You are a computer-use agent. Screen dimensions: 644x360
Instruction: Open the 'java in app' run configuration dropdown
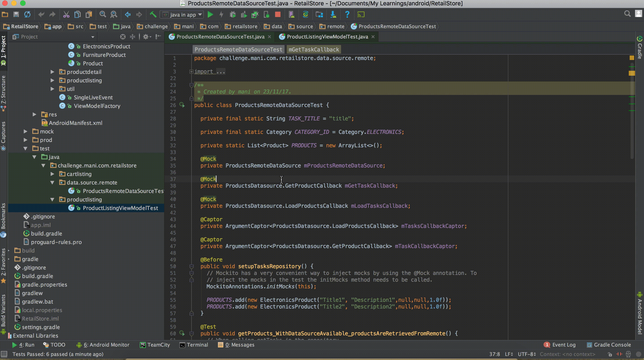pos(182,15)
